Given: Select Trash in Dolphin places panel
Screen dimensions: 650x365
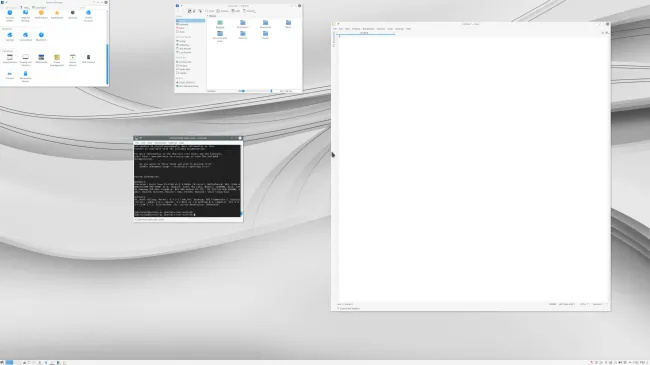Looking at the screenshot, I should click(x=182, y=32).
